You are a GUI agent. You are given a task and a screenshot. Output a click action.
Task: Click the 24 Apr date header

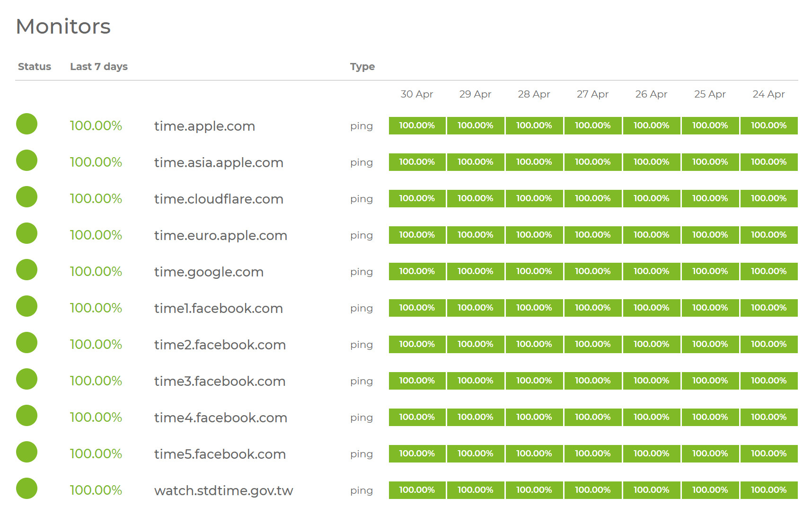[769, 94]
